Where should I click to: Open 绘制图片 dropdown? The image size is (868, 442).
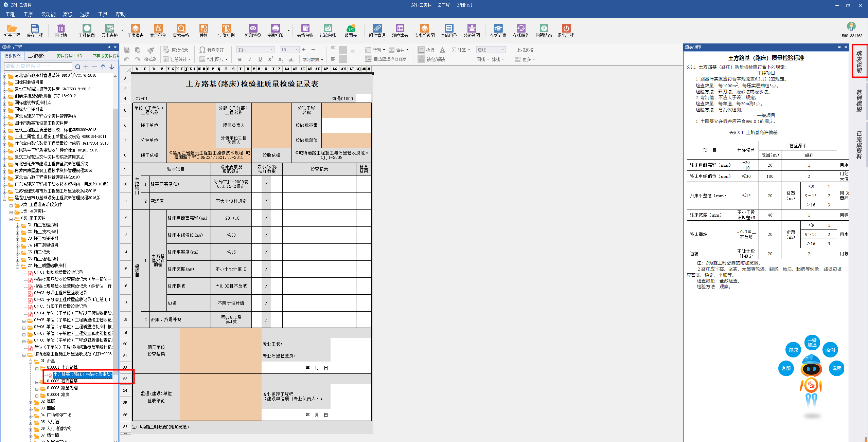tap(213, 59)
